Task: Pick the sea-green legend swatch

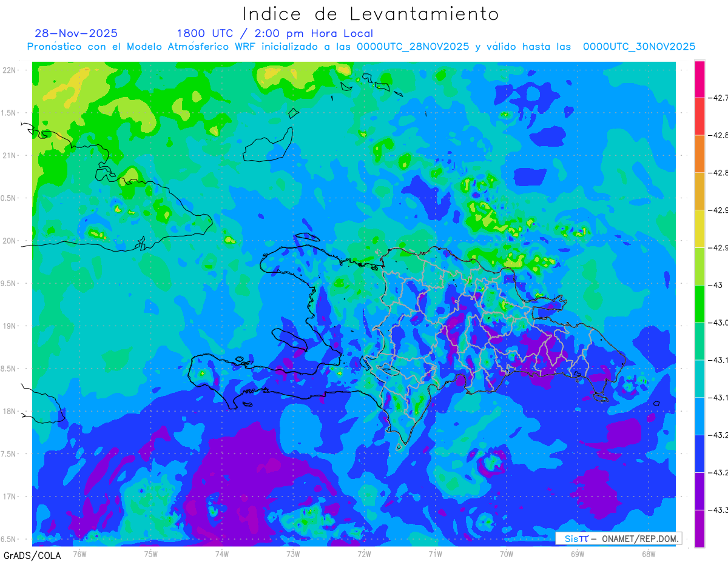Action: point(699,341)
